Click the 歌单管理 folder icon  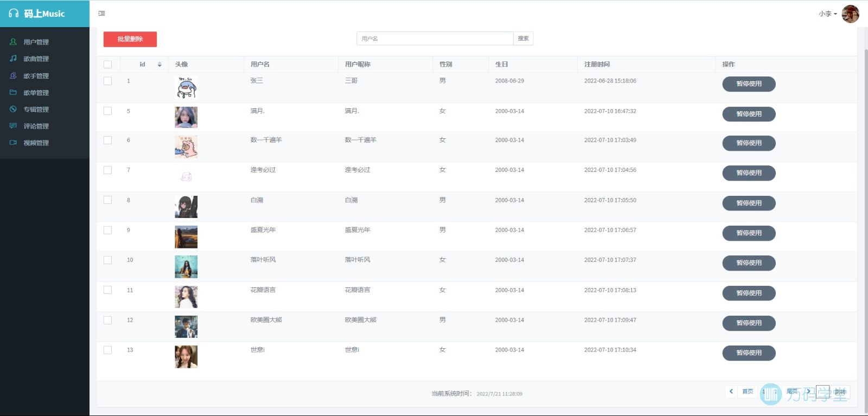13,93
